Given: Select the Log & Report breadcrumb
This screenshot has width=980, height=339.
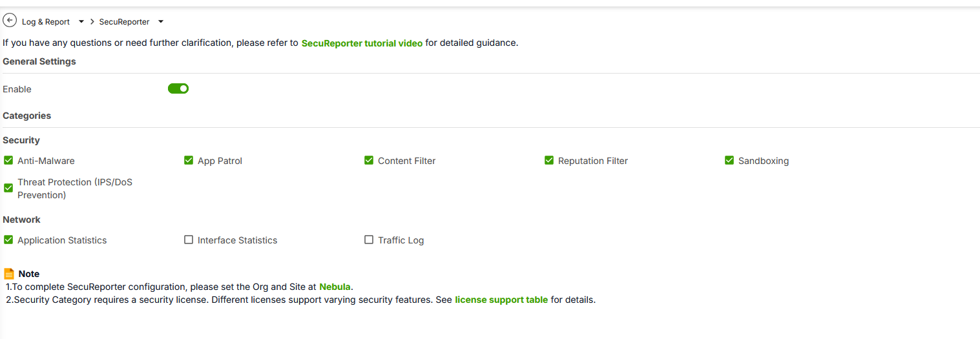Looking at the screenshot, I should pyautogui.click(x=46, y=22).
